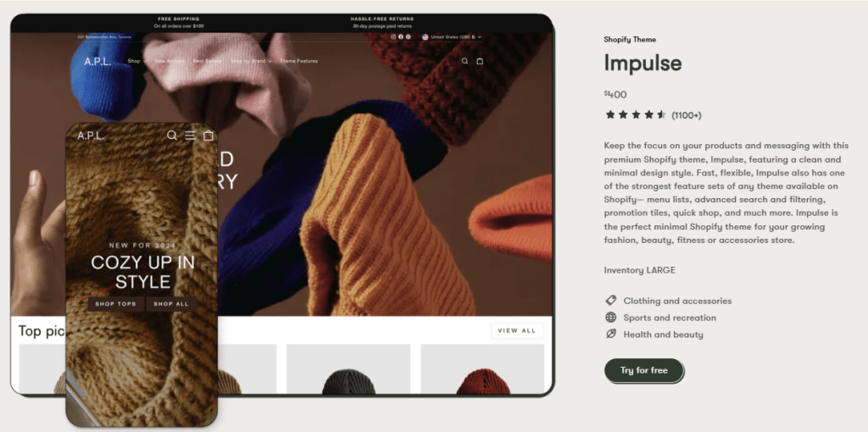Open the New Arrivals menu item

(170, 61)
